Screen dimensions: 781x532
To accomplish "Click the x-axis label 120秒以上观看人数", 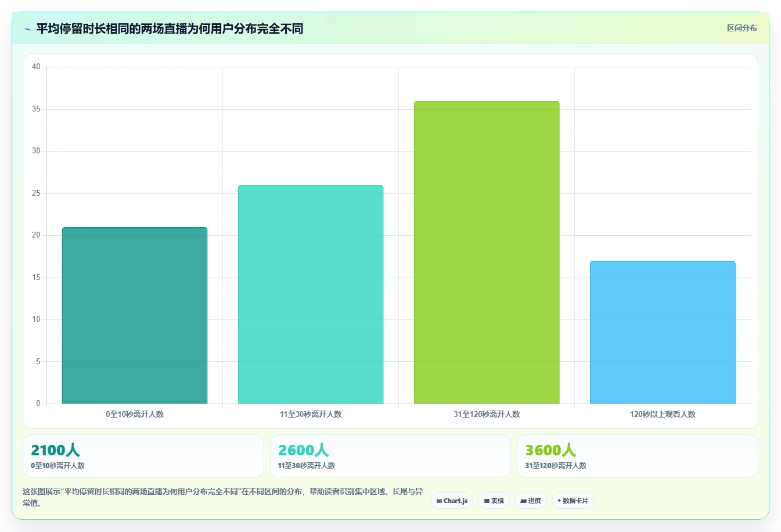I will tap(663, 414).
